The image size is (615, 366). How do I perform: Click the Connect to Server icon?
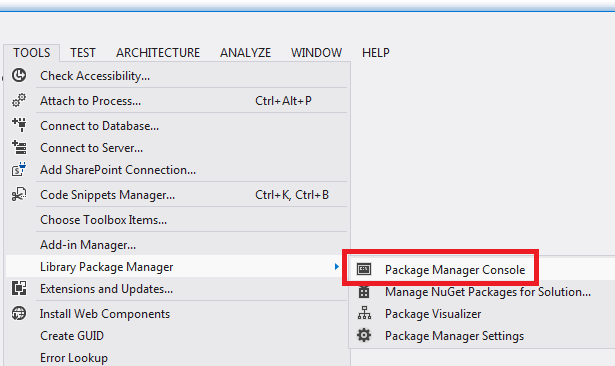click(19, 147)
